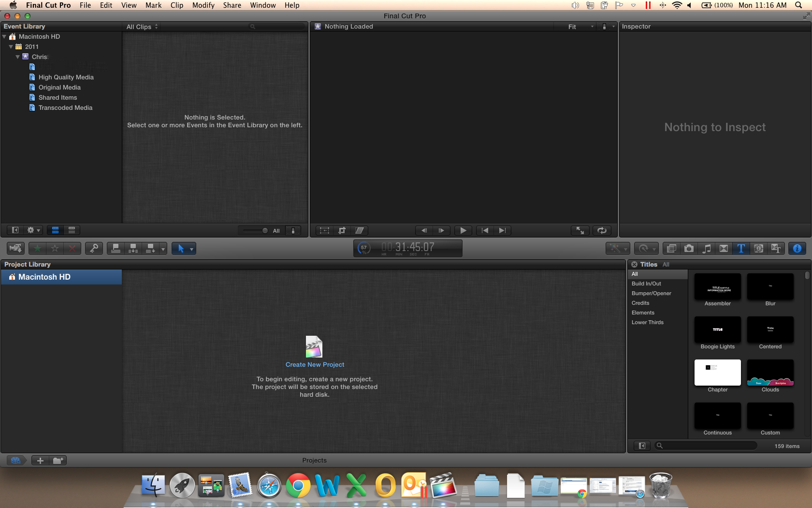This screenshot has width=812, height=508.
Task: Click the Titles Browser search field
Action: [706, 446]
